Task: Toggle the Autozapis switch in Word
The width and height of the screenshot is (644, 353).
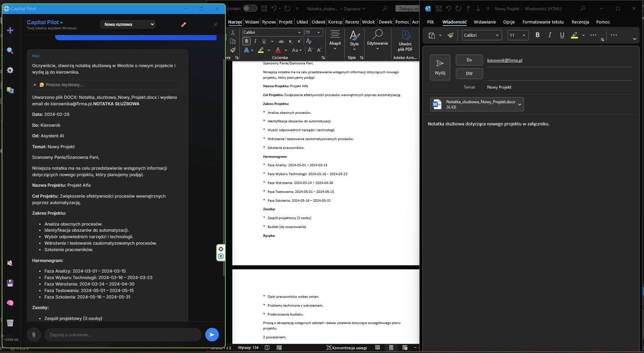Action: coord(250,9)
